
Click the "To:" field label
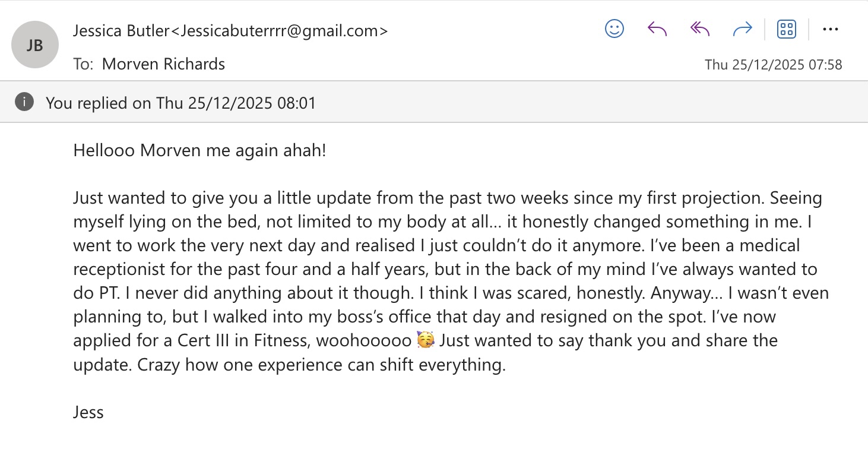pos(83,64)
